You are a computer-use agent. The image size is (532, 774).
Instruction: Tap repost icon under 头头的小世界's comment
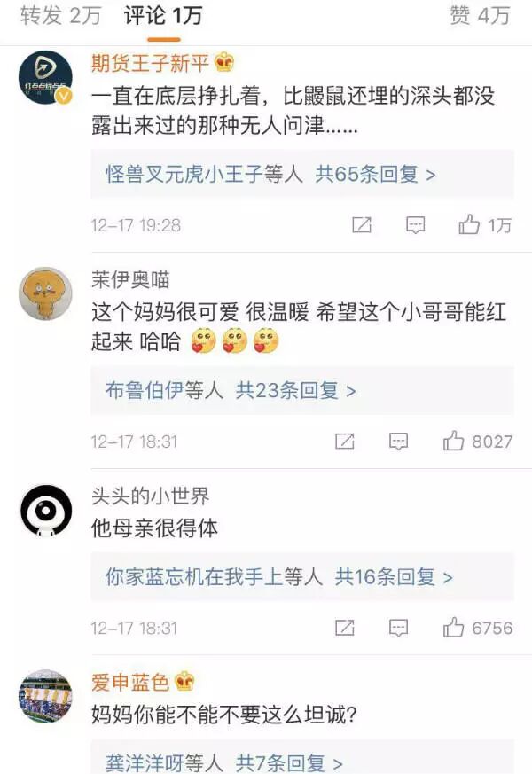(344, 628)
